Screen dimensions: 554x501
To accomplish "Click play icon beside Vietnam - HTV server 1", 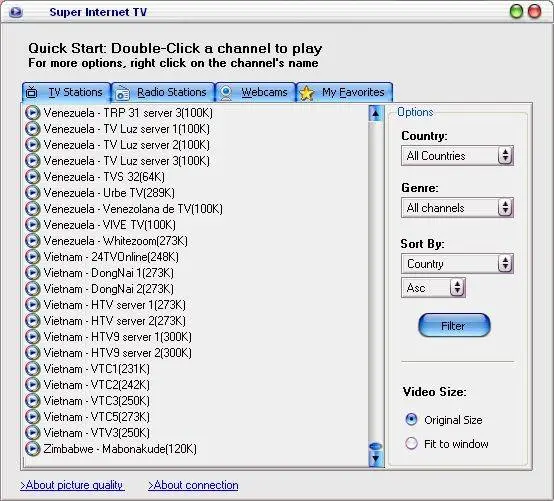I will [33, 305].
